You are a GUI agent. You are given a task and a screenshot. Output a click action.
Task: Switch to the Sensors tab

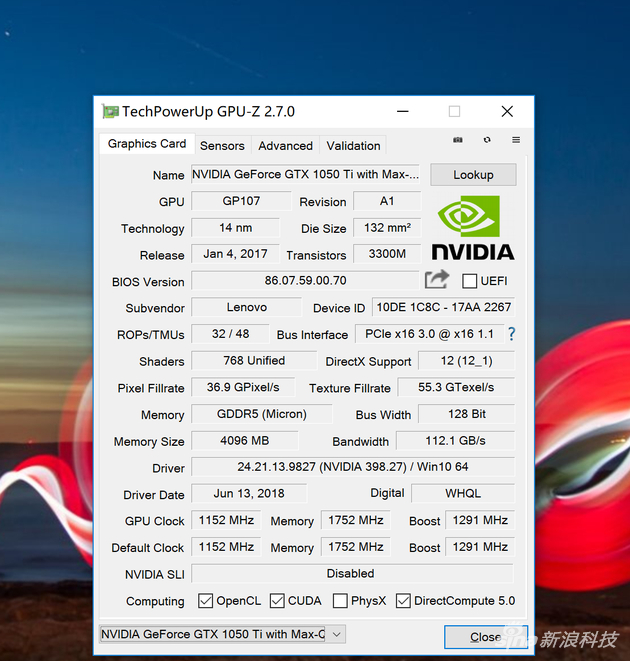(x=222, y=145)
